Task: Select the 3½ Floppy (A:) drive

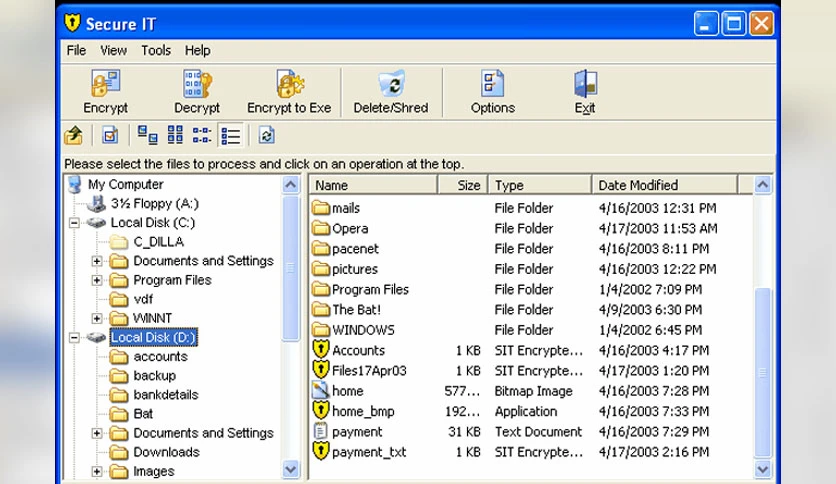Action: pos(155,204)
